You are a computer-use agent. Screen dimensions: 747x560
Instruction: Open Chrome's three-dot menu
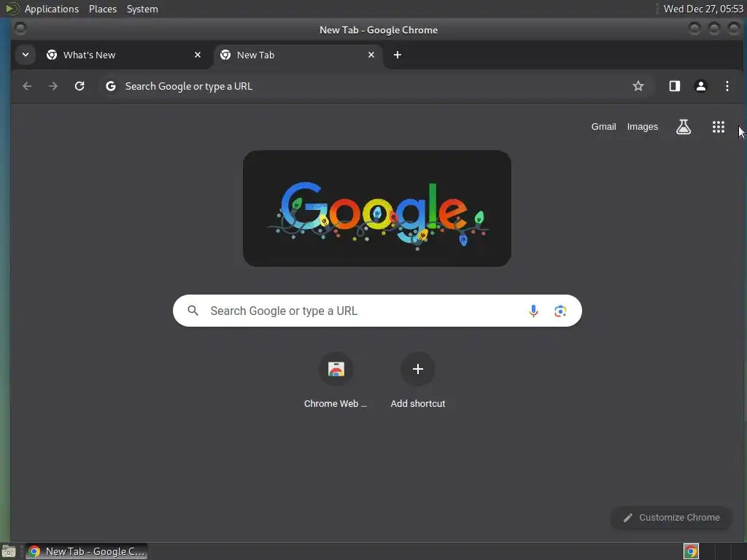[727, 86]
